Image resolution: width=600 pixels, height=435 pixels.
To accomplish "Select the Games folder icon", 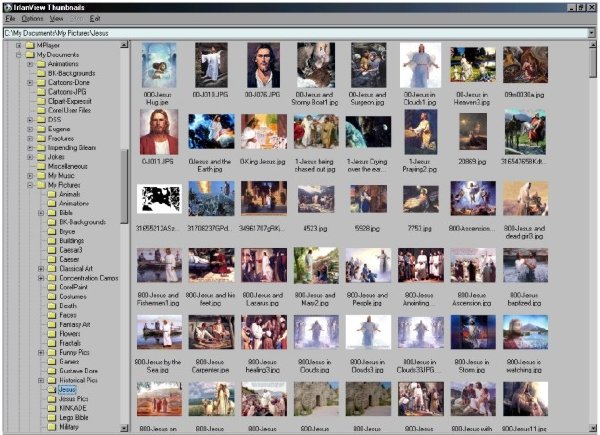I will (x=52, y=362).
